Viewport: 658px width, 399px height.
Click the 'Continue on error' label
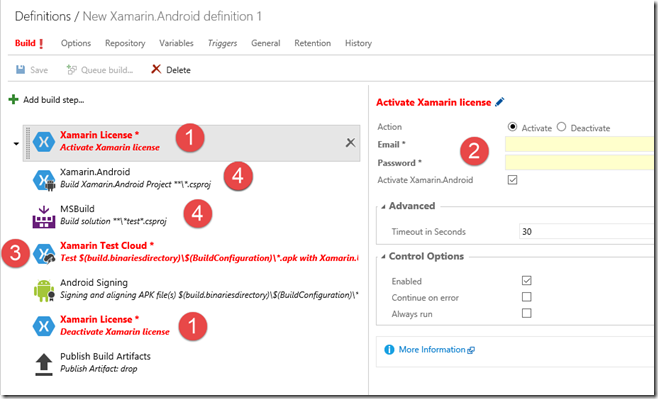point(425,297)
